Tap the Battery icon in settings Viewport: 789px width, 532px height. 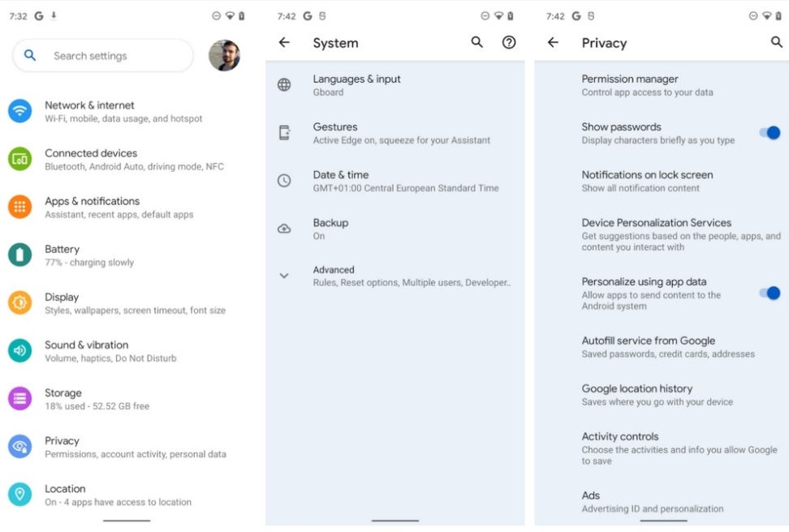[19, 255]
